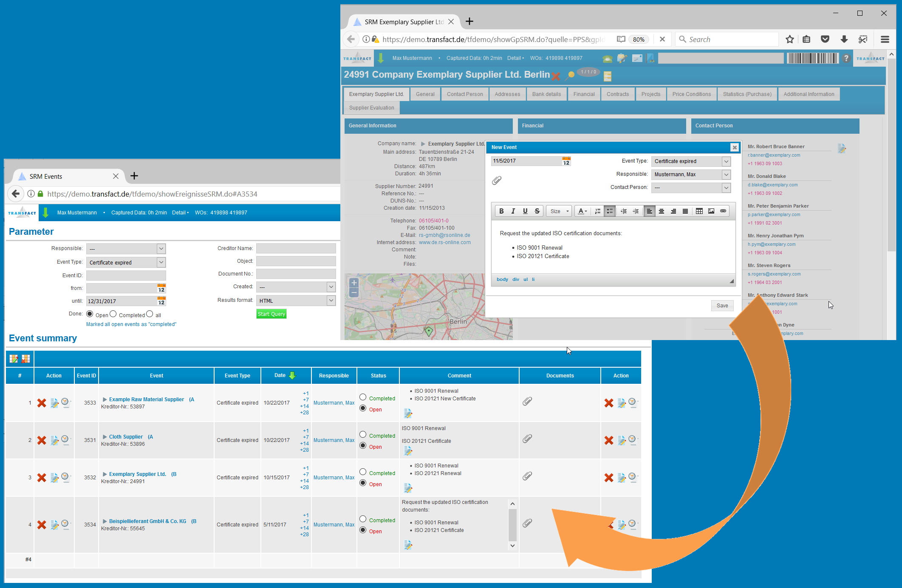This screenshot has height=588, width=902.
Task: Toggle Italic in New Event editor
Action: pyautogui.click(x=513, y=211)
